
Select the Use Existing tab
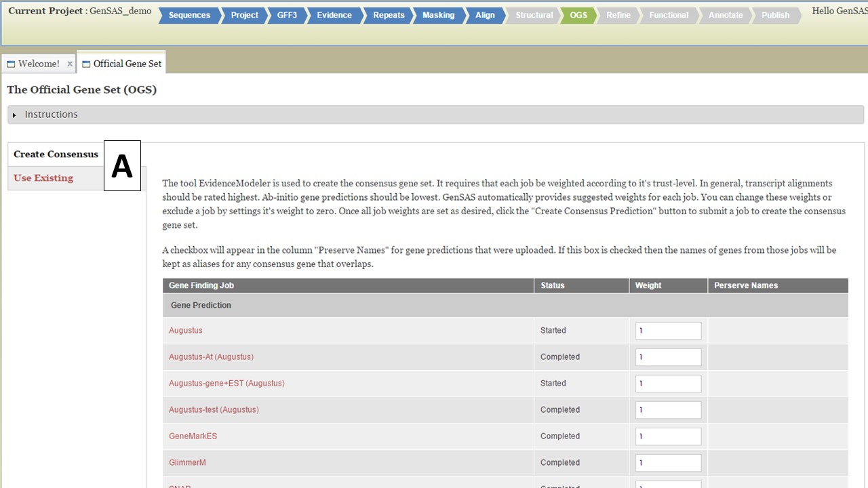tap(43, 178)
